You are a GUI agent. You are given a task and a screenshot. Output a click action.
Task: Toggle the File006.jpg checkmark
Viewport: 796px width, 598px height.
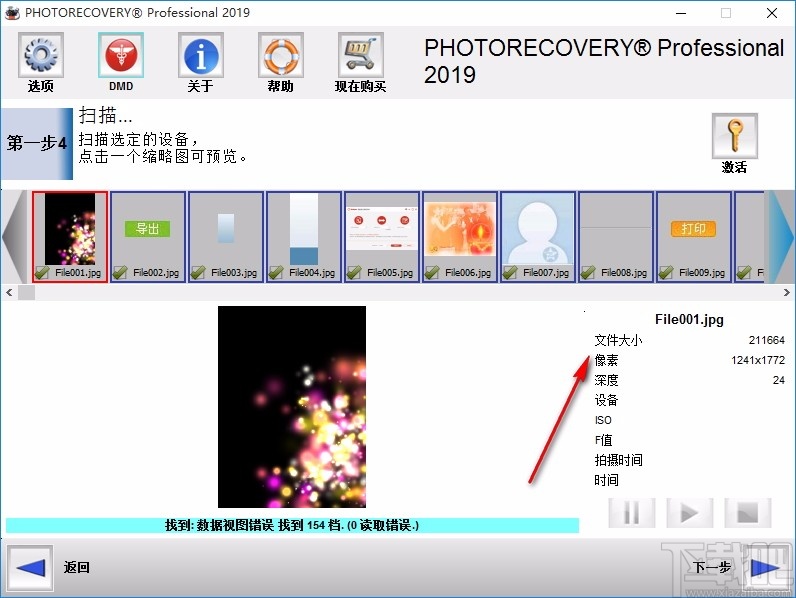coord(432,273)
